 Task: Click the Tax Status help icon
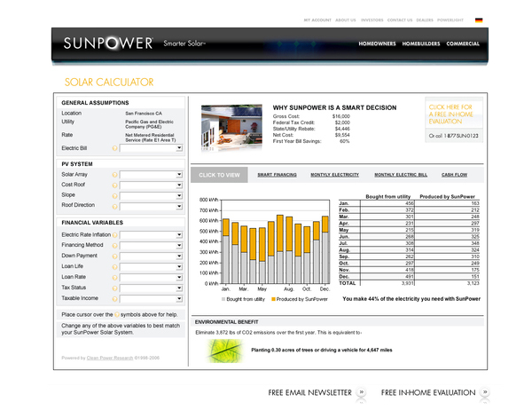pos(114,288)
